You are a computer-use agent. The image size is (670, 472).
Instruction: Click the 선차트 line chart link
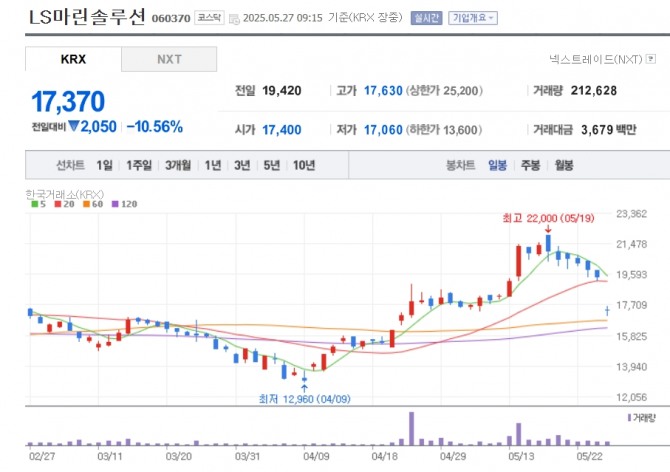pyautogui.click(x=71, y=165)
